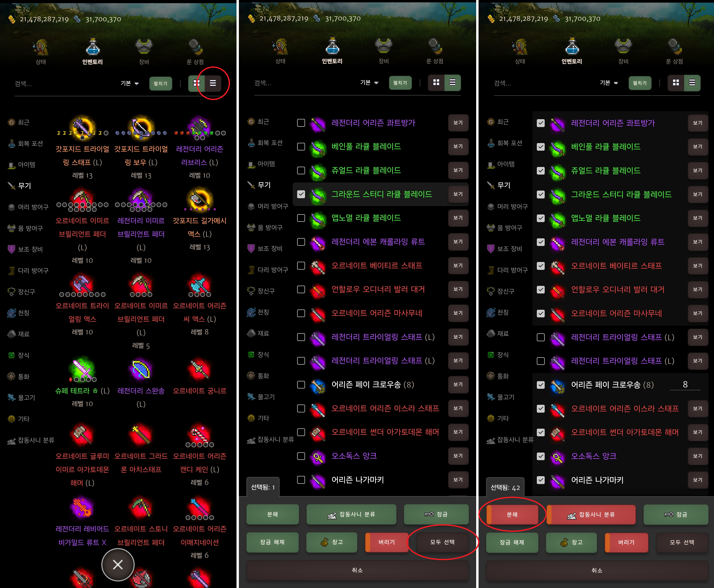Click 슈페 테트라 item icon in left panel
714x588 pixels.
tap(82, 369)
